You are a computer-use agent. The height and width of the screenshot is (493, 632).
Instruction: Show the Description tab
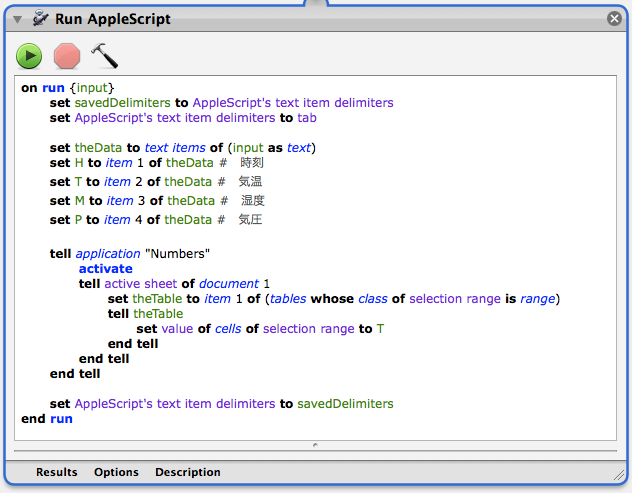[x=188, y=472]
